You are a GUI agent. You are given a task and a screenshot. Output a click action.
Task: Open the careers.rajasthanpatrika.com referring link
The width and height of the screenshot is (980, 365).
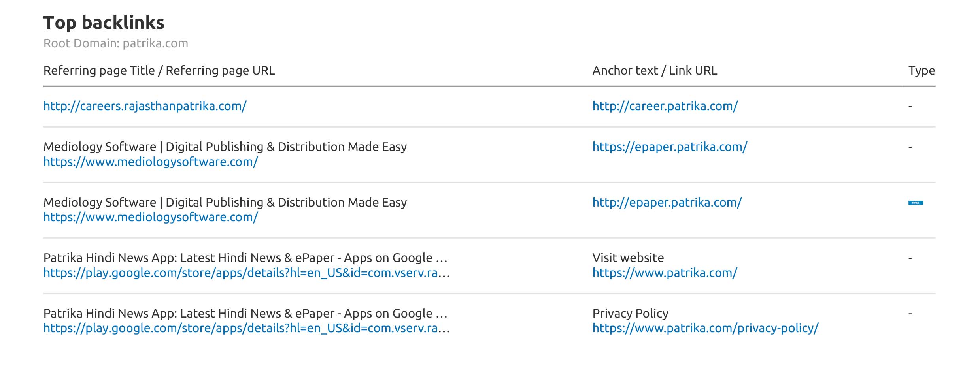pyautogui.click(x=145, y=106)
